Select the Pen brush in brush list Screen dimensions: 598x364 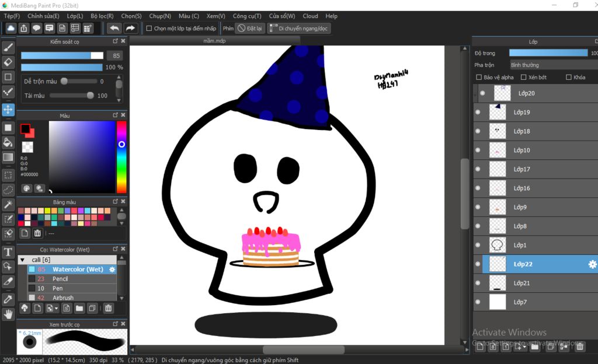72,288
